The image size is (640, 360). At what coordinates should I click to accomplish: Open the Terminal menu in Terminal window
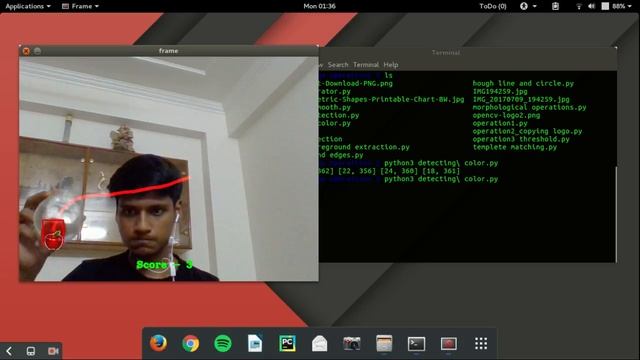point(366,64)
